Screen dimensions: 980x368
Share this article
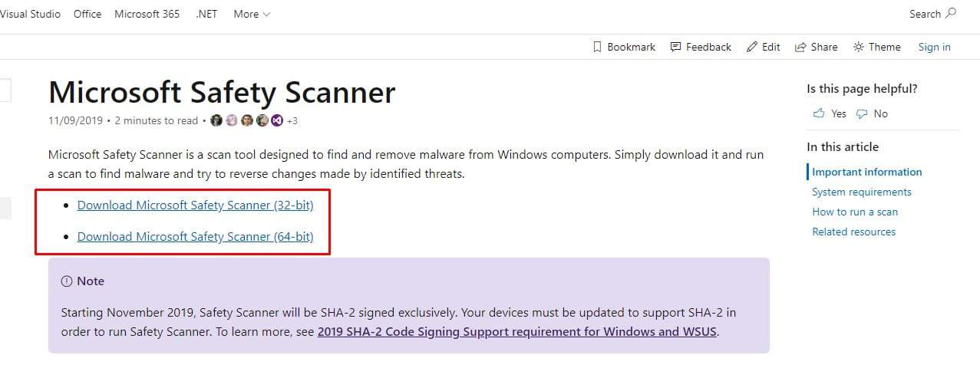(816, 48)
